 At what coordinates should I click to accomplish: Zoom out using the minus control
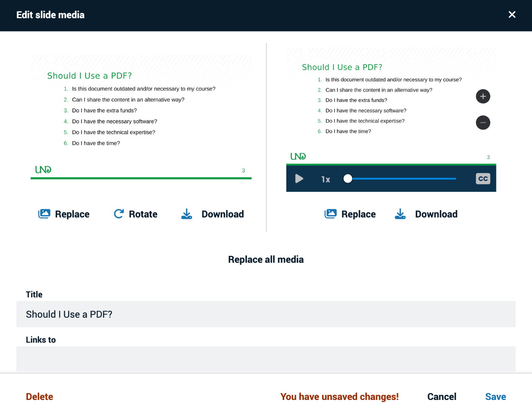coord(483,122)
